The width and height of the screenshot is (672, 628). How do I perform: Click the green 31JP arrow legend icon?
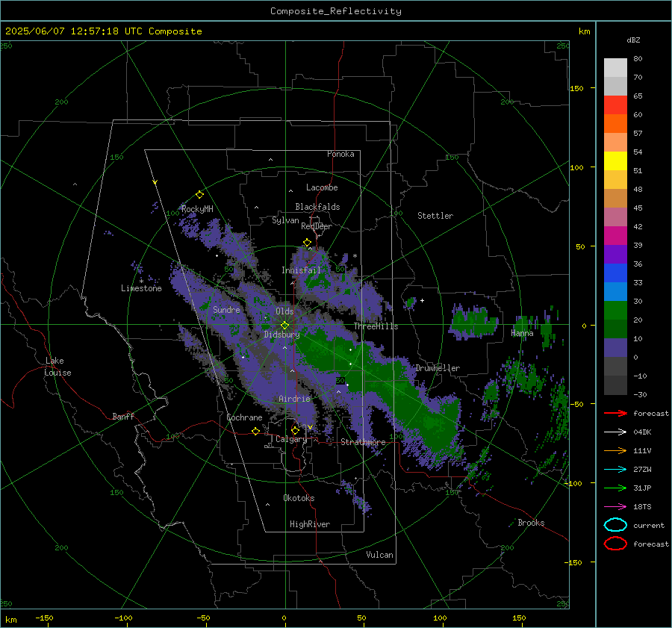coord(615,488)
